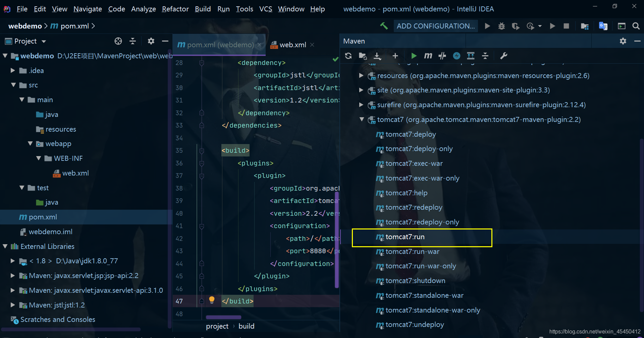
Task: Open Maven panel gear options
Action: coord(623,41)
